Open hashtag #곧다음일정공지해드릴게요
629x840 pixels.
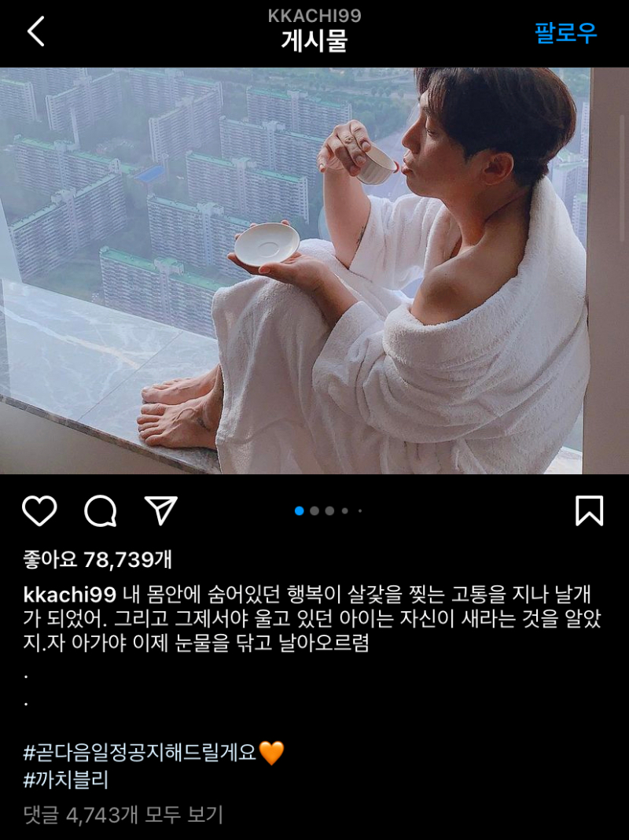click(140, 753)
